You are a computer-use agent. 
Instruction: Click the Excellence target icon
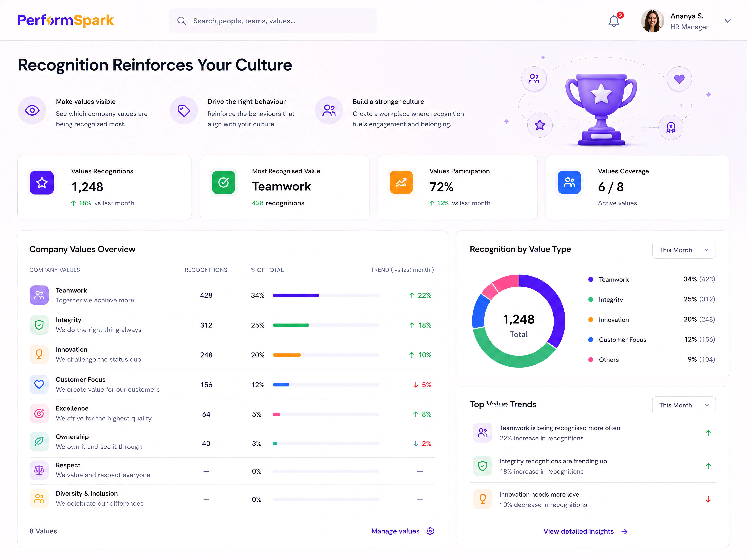tap(39, 414)
